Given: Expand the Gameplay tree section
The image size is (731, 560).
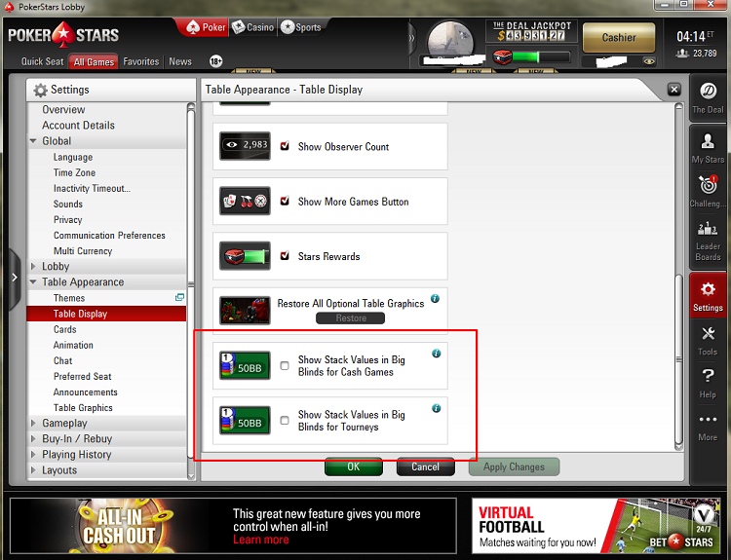Looking at the screenshot, I should (x=33, y=423).
